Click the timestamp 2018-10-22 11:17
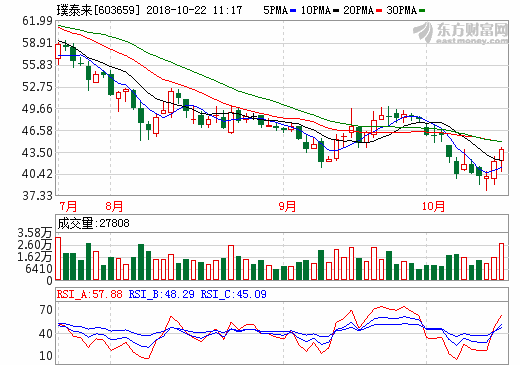This screenshot has height=365, width=520. point(194,10)
